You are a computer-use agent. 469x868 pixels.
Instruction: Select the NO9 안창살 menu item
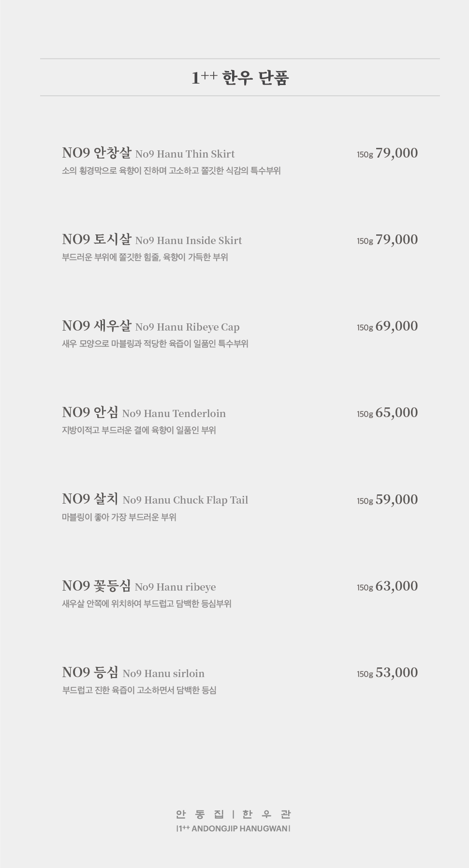tap(97, 153)
